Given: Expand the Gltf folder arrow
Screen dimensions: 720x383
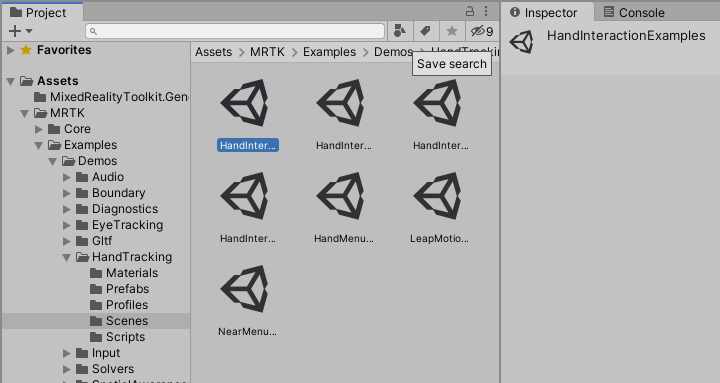Looking at the screenshot, I should (x=67, y=242).
